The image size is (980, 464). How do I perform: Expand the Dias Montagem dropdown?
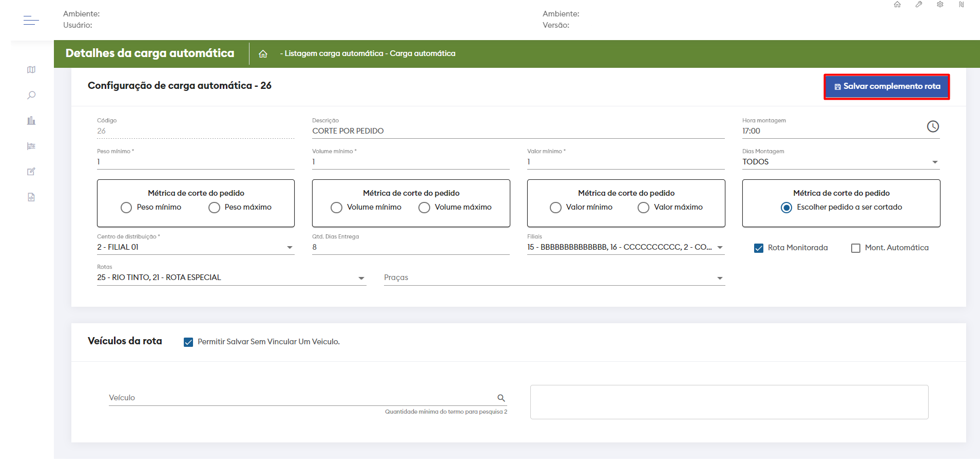pyautogui.click(x=935, y=162)
